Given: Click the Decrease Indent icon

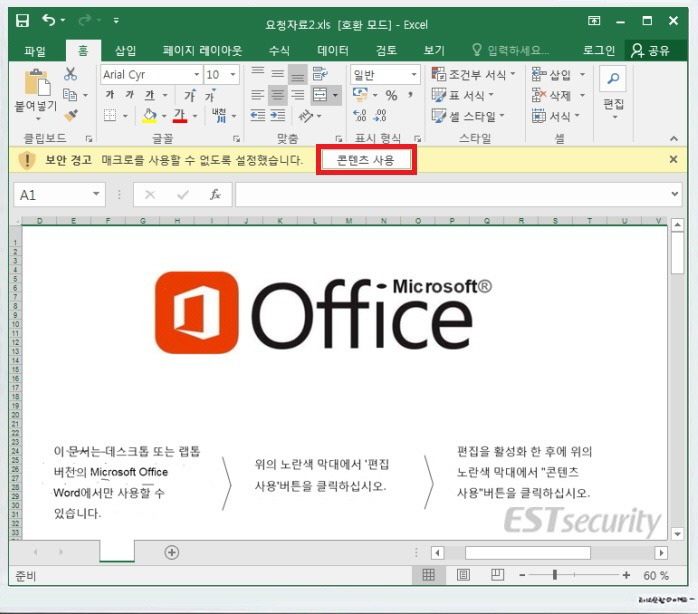Looking at the screenshot, I should tap(258, 115).
